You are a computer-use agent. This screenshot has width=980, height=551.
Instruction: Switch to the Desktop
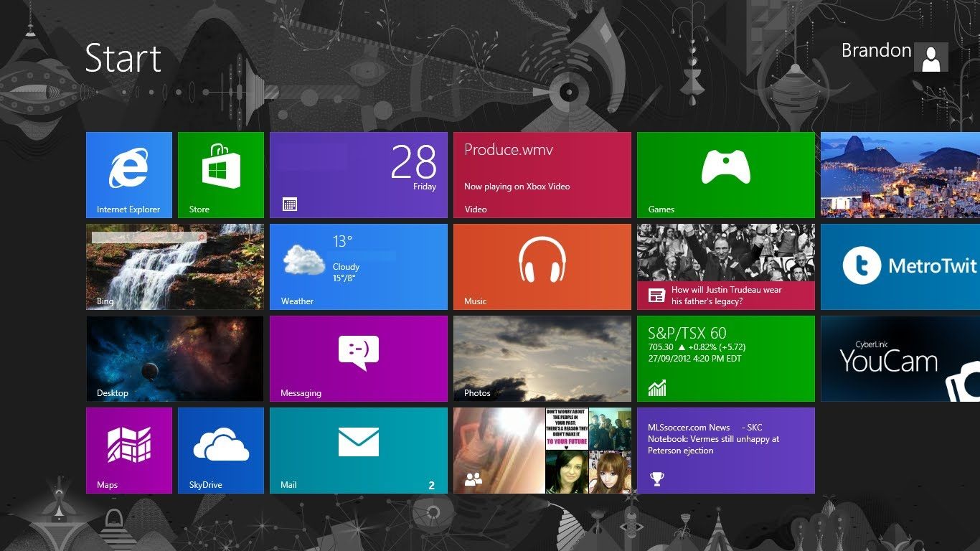click(174, 358)
